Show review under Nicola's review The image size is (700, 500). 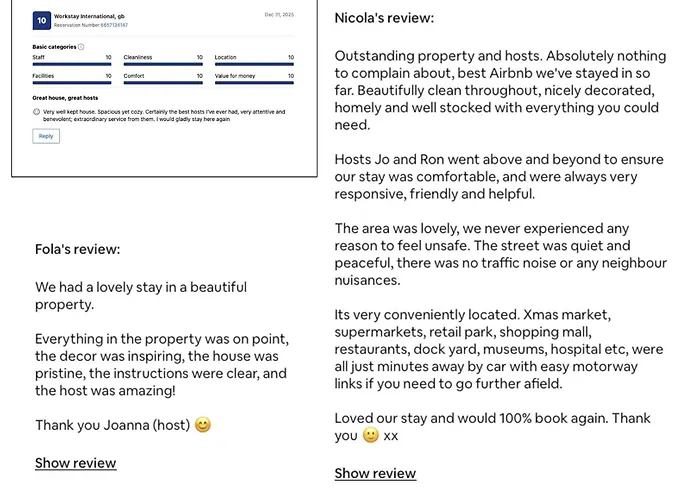[x=375, y=473]
